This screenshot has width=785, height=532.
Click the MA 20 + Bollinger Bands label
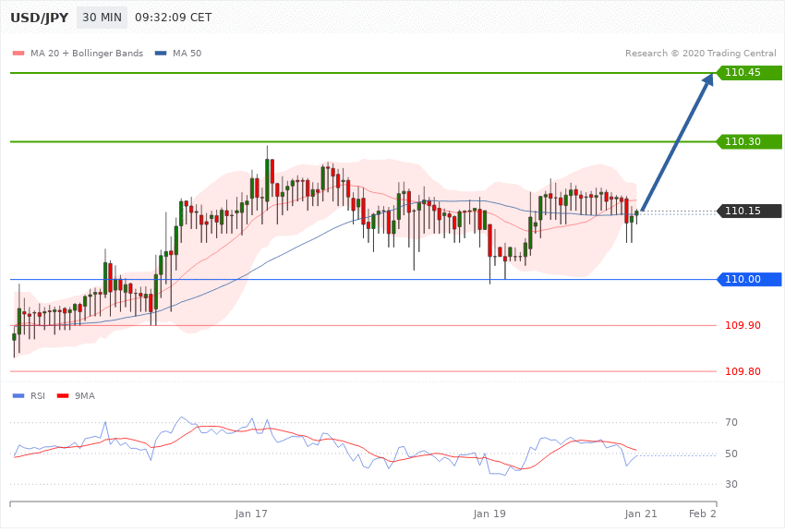click(87, 53)
